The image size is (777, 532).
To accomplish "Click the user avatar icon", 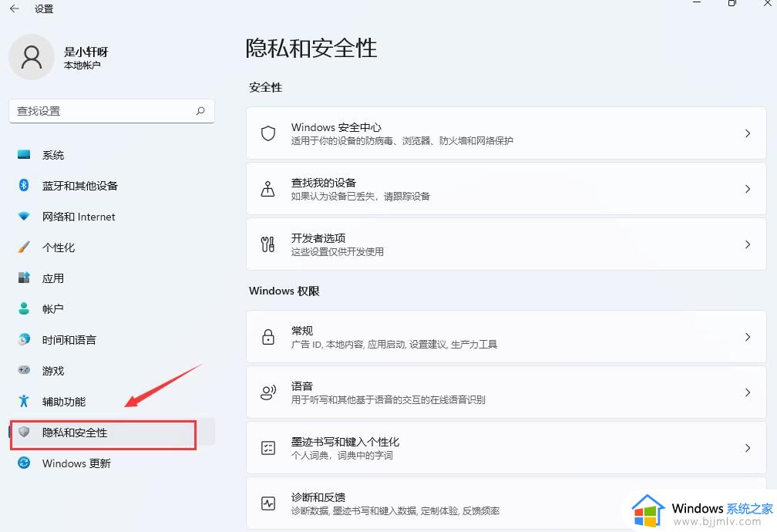I will (x=32, y=57).
